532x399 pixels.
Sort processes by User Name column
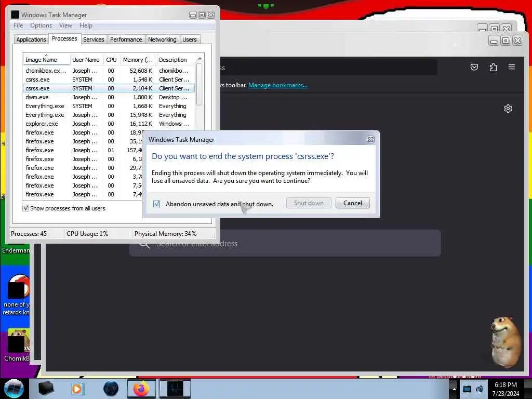tap(86, 60)
